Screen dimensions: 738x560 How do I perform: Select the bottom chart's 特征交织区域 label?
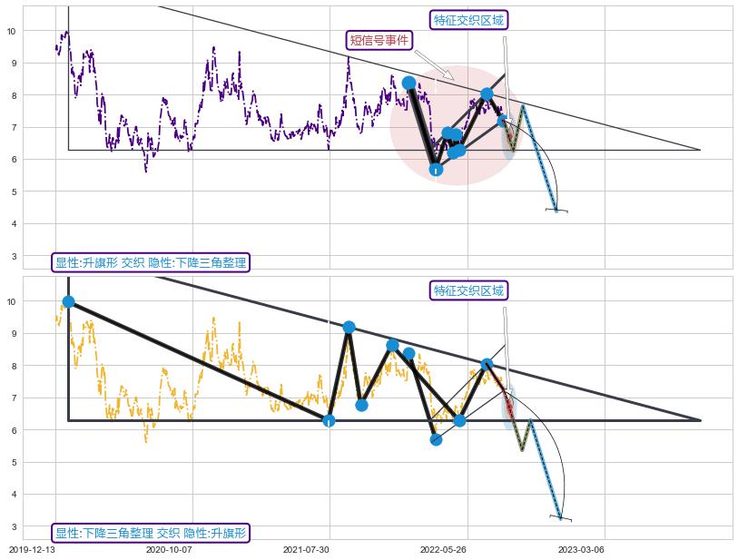[x=467, y=290]
